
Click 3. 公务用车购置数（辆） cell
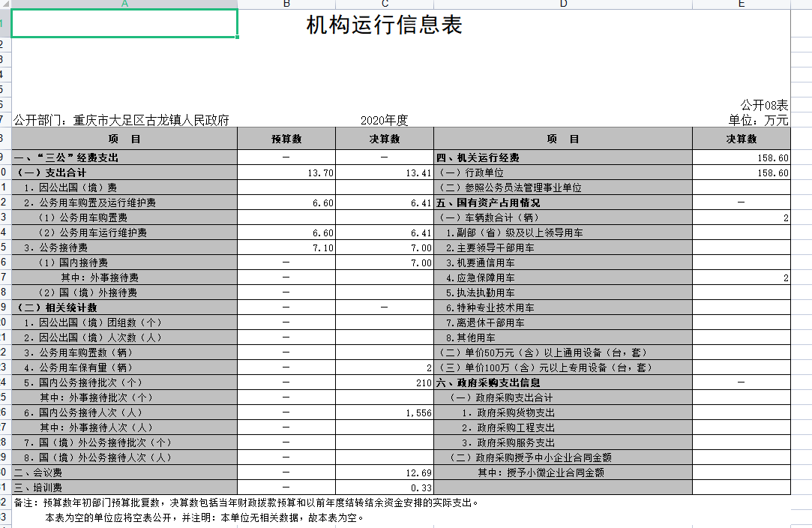[x=124, y=352]
